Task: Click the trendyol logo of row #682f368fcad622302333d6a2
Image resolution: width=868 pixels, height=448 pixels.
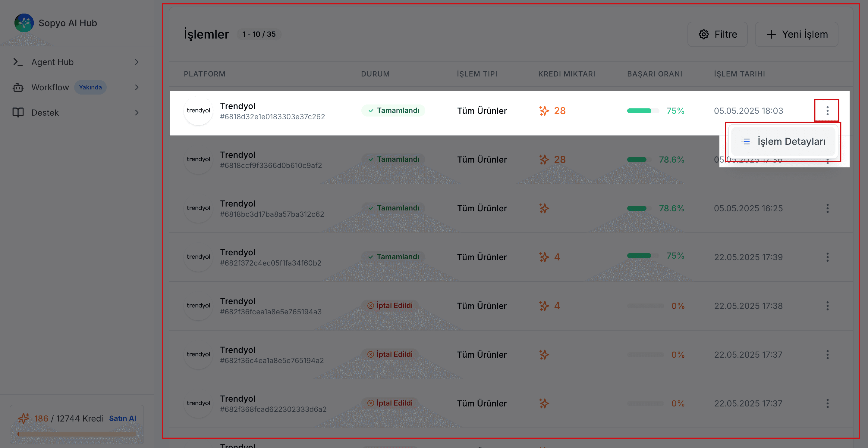Action: point(198,403)
